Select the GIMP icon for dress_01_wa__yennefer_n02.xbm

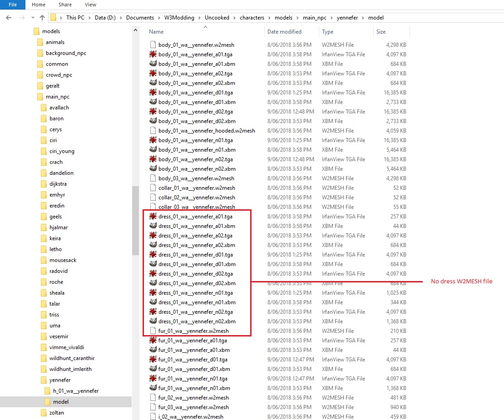click(153, 321)
